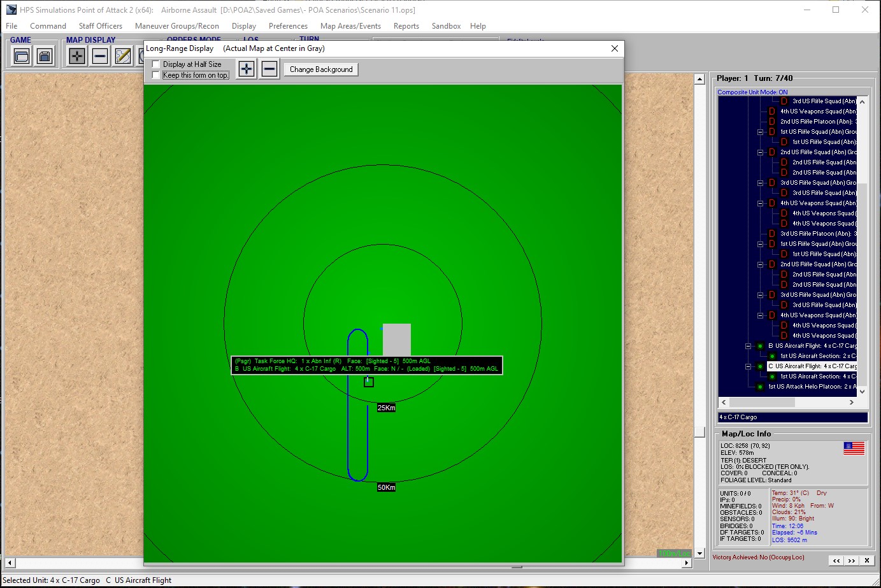Open the Sandbox menu
Image resolution: width=881 pixels, height=588 pixels.
tap(446, 26)
